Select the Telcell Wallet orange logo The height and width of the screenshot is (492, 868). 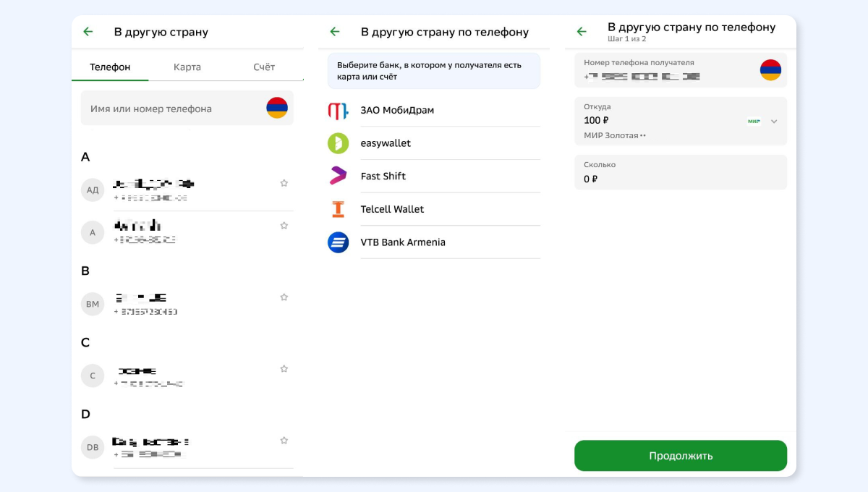[x=338, y=209]
